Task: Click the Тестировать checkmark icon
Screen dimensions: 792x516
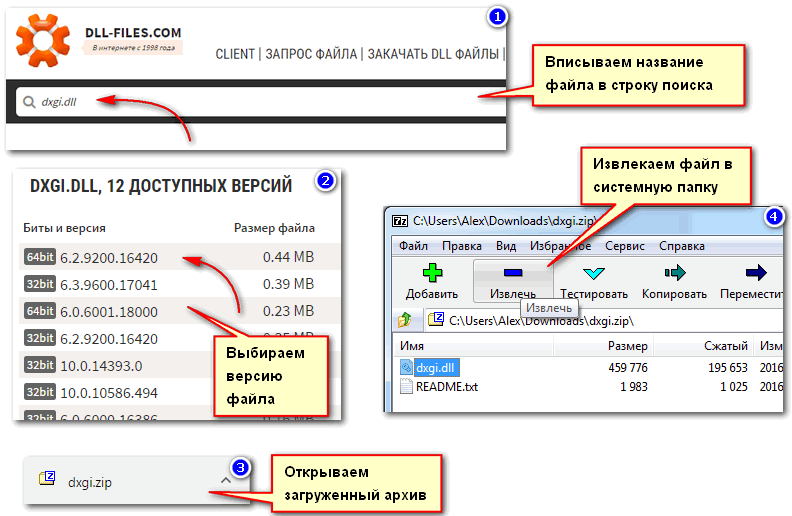Action: 593,273
